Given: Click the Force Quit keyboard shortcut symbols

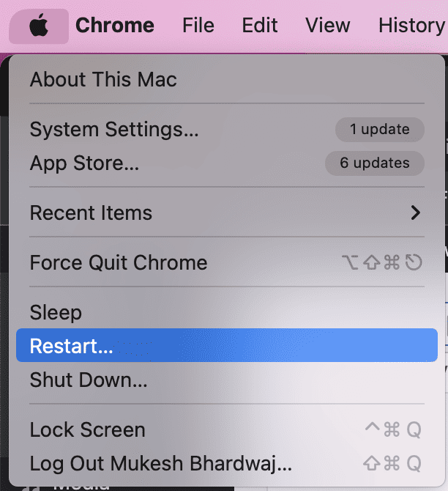Looking at the screenshot, I should (x=382, y=262).
